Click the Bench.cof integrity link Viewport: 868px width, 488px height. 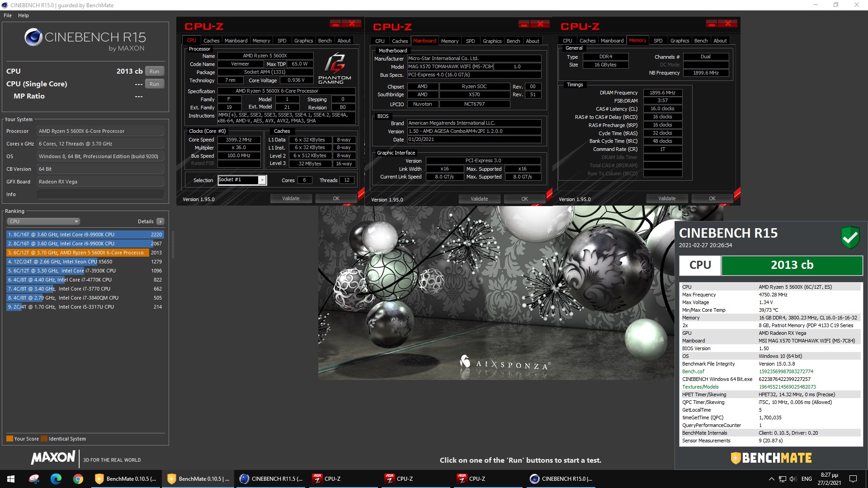coord(693,371)
